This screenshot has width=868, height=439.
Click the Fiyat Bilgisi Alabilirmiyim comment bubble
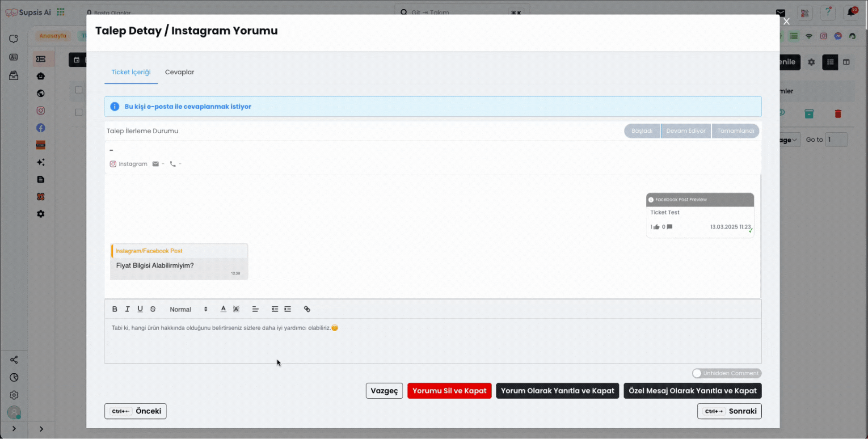pos(179,262)
